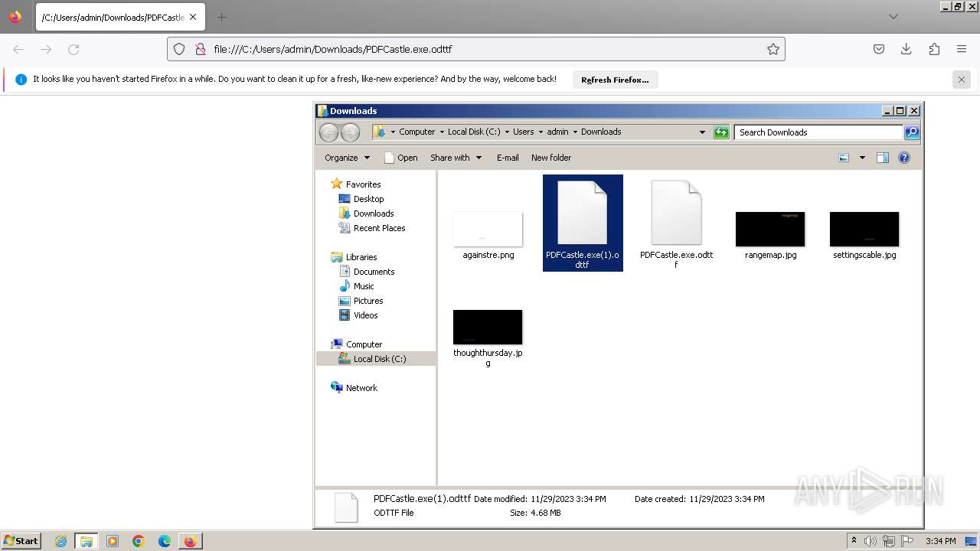Click New folder in the toolbar
Viewport: 980px width, 551px height.
point(551,158)
